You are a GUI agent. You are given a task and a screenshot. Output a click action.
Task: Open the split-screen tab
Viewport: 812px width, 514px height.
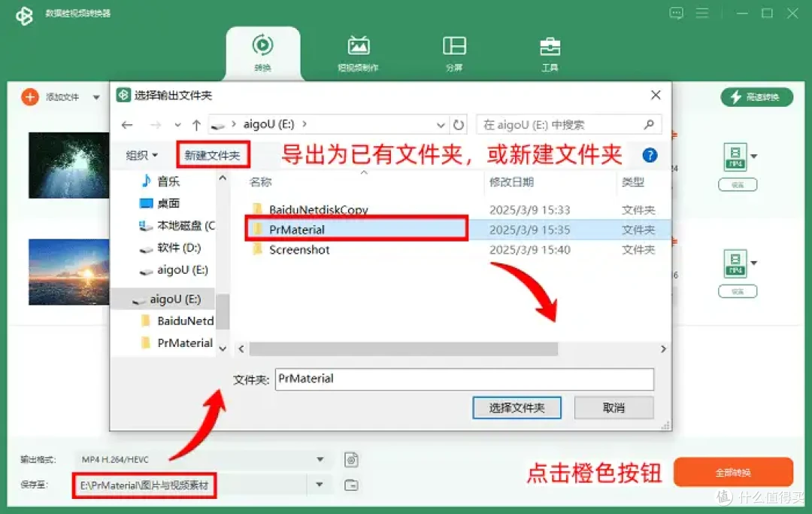coord(454,53)
